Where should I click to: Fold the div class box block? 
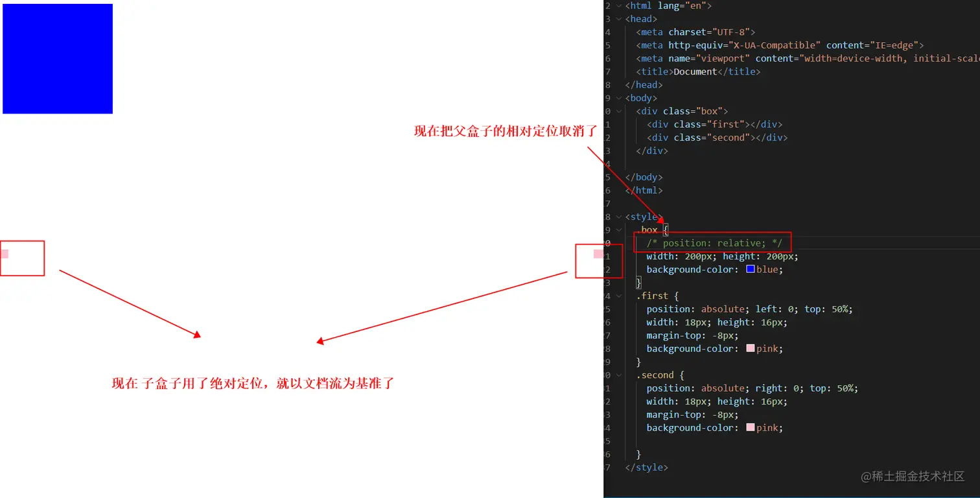[x=619, y=111]
